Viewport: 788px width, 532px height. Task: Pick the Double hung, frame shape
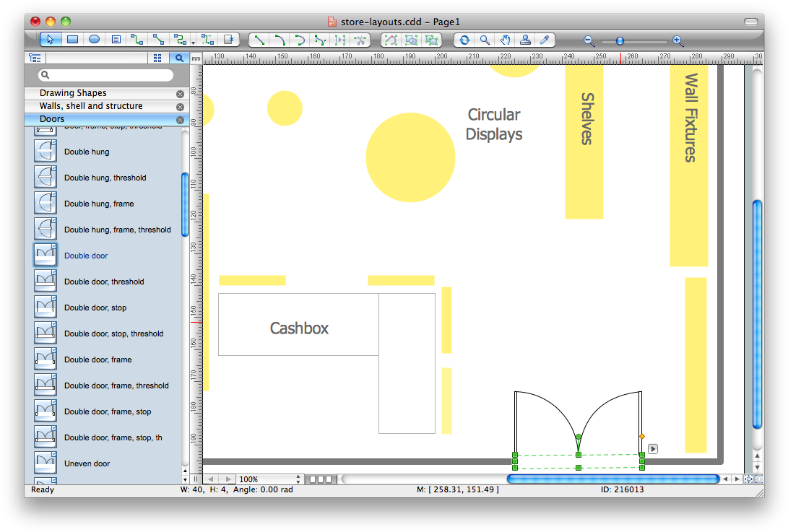tap(46, 204)
